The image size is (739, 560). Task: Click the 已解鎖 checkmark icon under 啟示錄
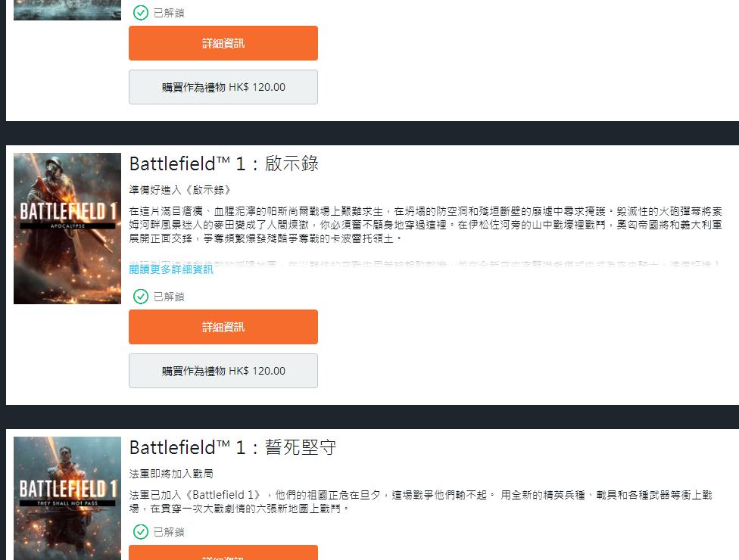point(140,296)
